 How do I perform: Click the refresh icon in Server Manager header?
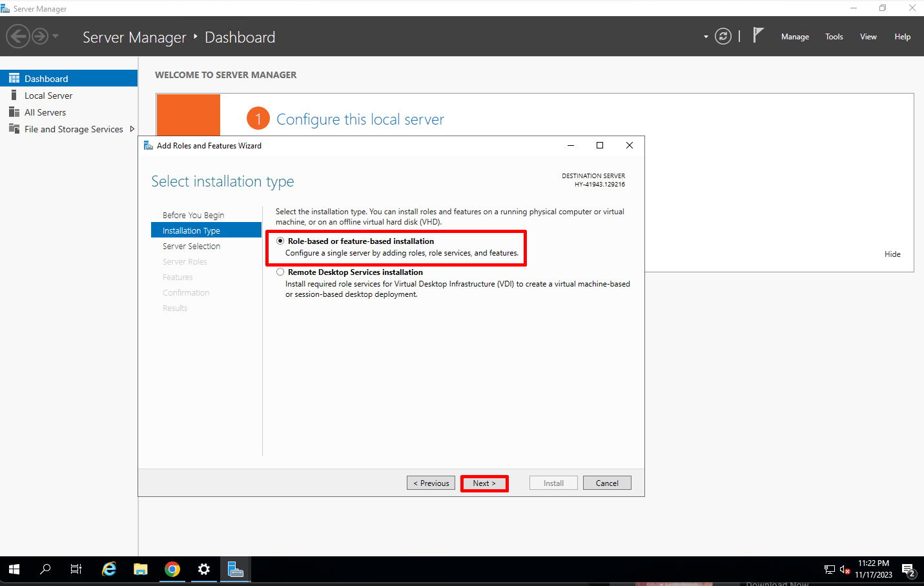tap(723, 36)
